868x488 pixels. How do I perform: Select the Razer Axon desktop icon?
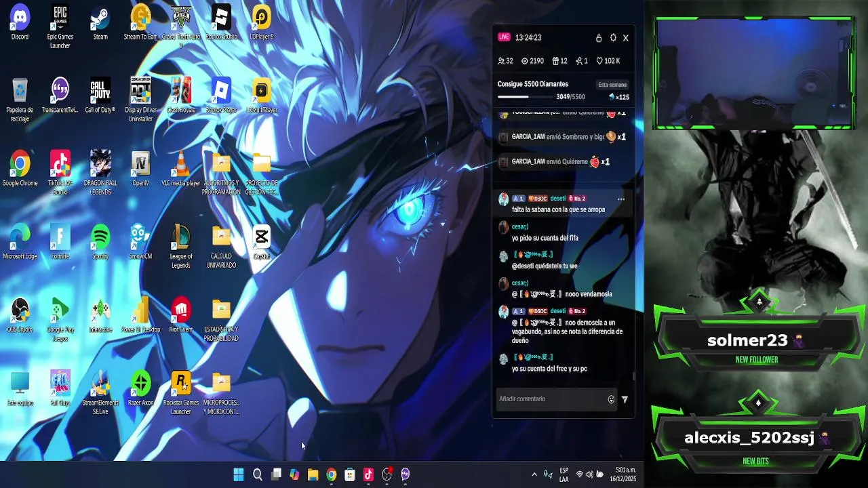click(140, 389)
